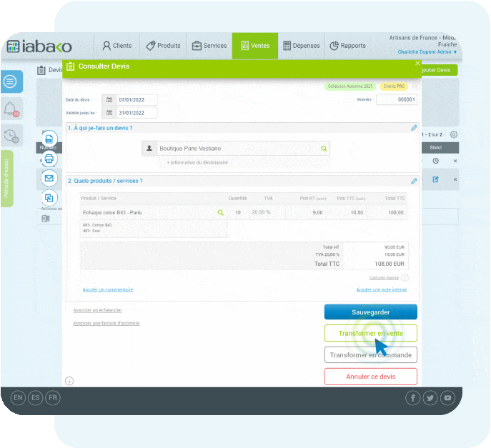The height and width of the screenshot is (448, 491).
Task: Click the Clients PRO tag
Action: tap(394, 86)
